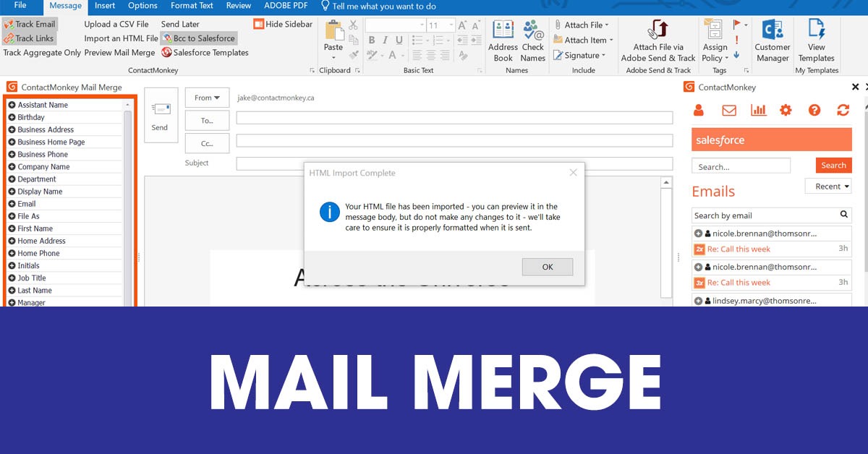Expand the Recent emails dropdown
868x454 pixels.
pos(827,186)
